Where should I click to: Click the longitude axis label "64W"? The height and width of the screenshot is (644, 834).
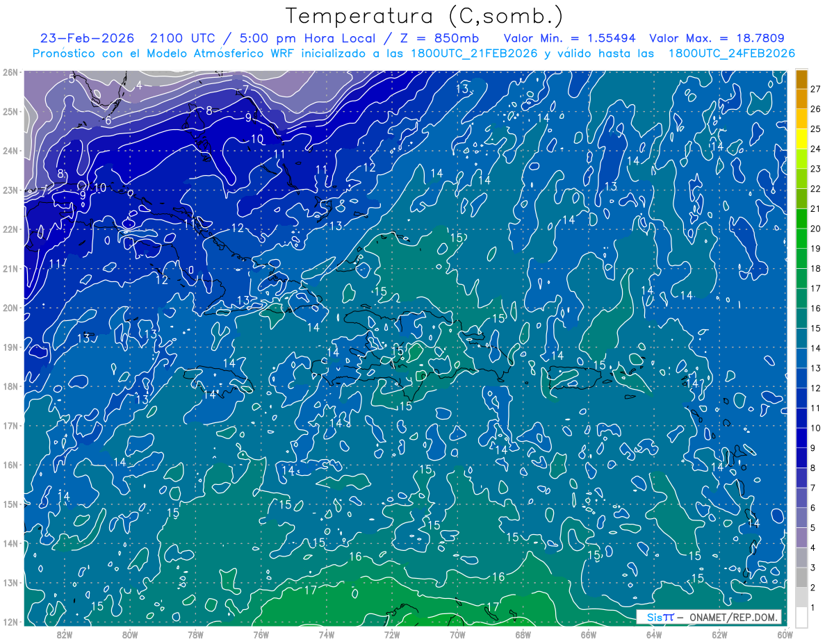click(x=653, y=634)
